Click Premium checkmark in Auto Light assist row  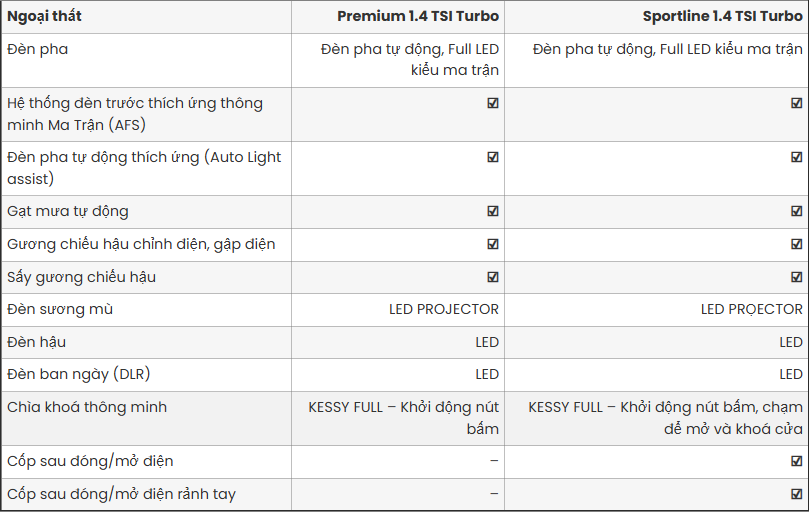493,157
